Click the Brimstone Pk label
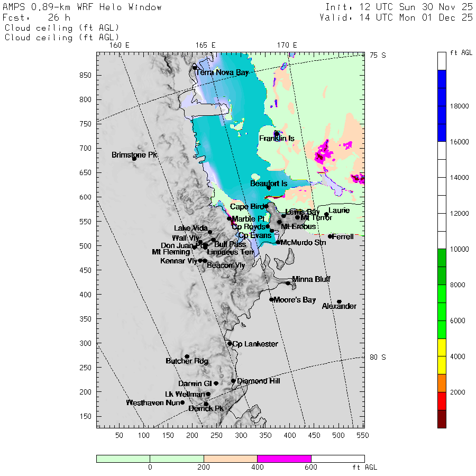The height and width of the screenshot is (476, 476). click(x=134, y=155)
